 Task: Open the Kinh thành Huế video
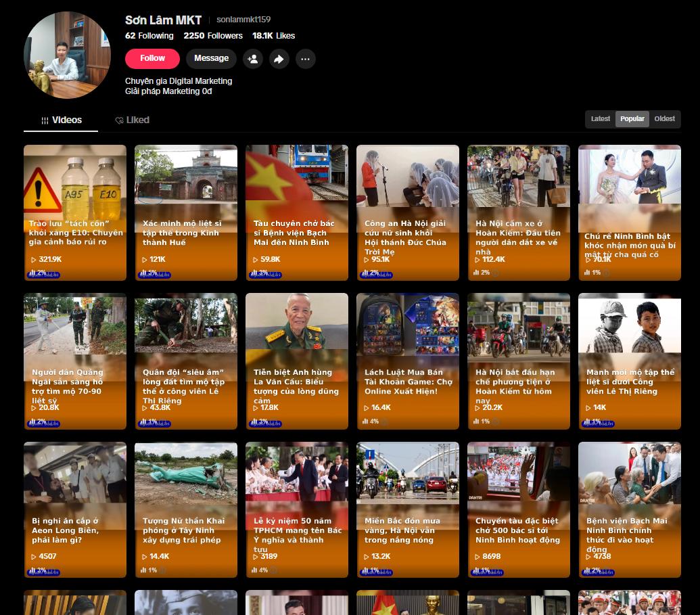[x=186, y=212]
